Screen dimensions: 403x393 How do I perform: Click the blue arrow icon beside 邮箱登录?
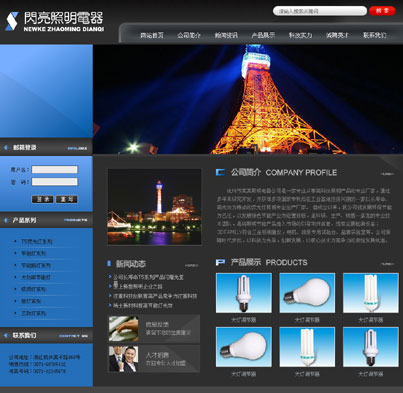pos(6,147)
